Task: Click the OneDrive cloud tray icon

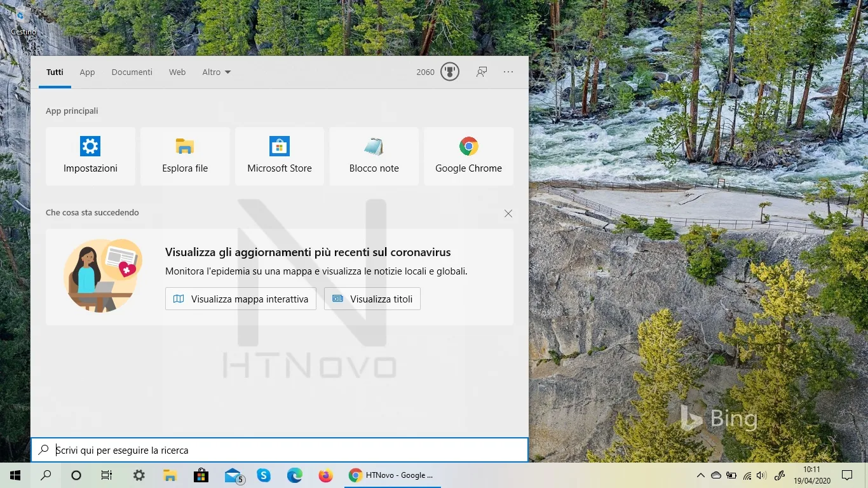Action: [716, 475]
